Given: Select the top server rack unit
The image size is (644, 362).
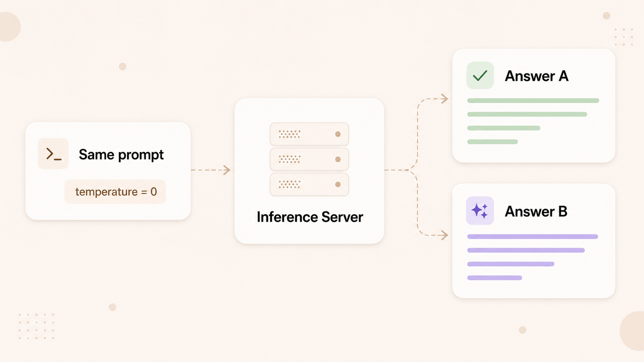Looking at the screenshot, I should 309,134.
